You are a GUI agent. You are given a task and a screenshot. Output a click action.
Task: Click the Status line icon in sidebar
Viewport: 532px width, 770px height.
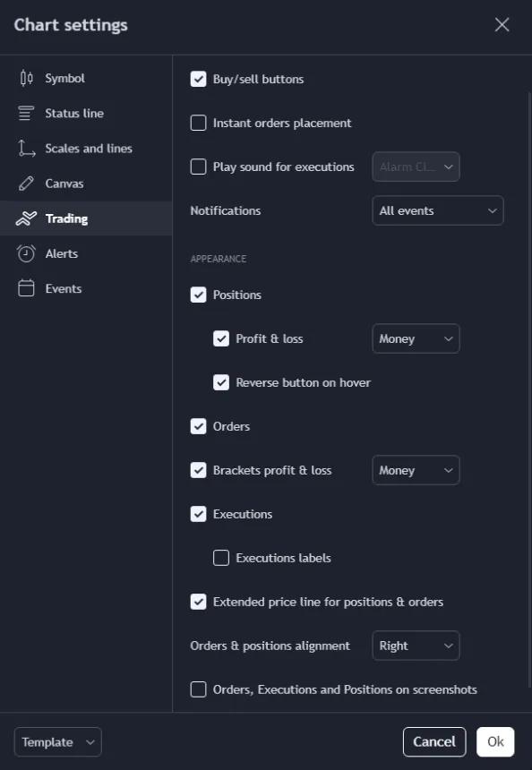[x=26, y=114]
